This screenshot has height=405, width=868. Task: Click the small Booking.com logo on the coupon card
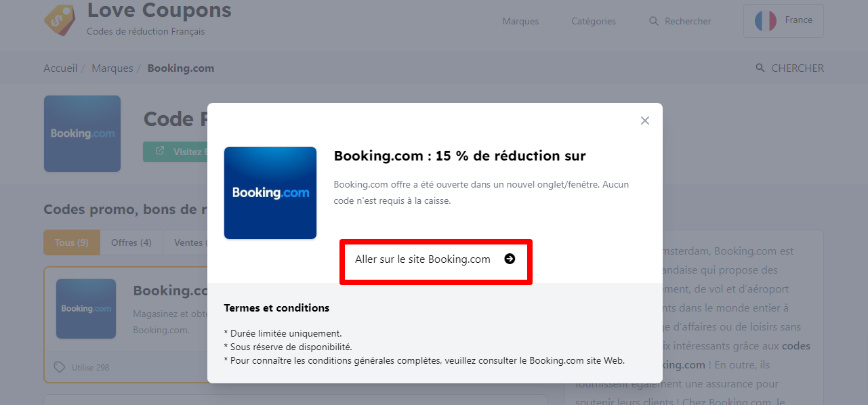click(x=86, y=309)
